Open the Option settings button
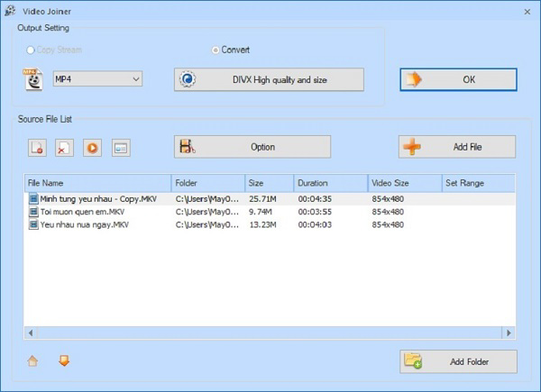Viewport: 541px width, 392px height. [252, 147]
